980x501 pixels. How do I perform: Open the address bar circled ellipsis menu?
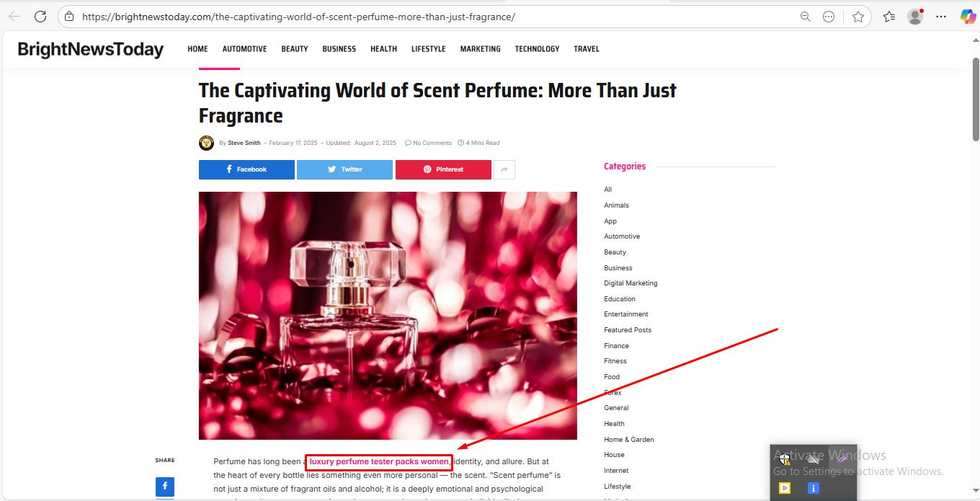click(829, 17)
